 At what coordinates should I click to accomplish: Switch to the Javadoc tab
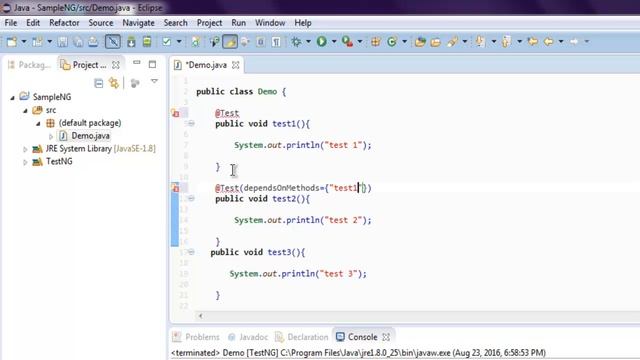[x=248, y=337]
